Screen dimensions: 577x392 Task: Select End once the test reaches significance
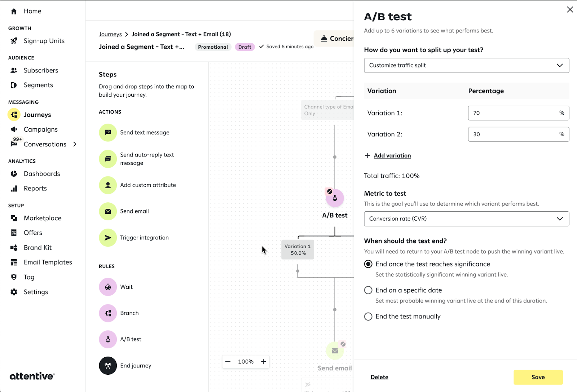click(368, 264)
